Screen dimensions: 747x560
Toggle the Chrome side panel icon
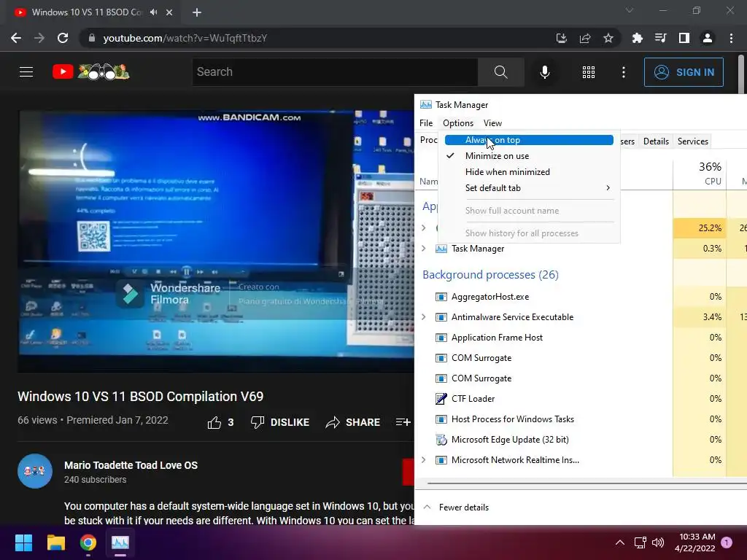(x=684, y=38)
